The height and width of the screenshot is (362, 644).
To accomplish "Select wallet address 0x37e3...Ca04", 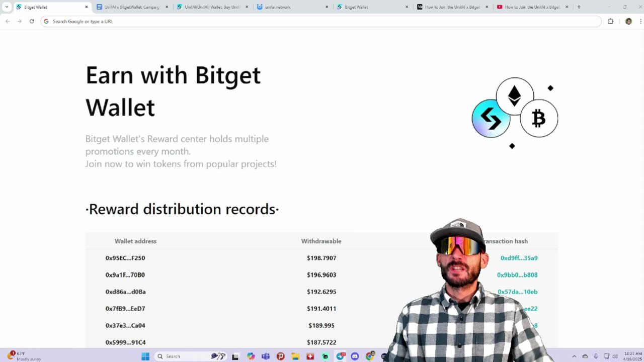I will tap(125, 325).
